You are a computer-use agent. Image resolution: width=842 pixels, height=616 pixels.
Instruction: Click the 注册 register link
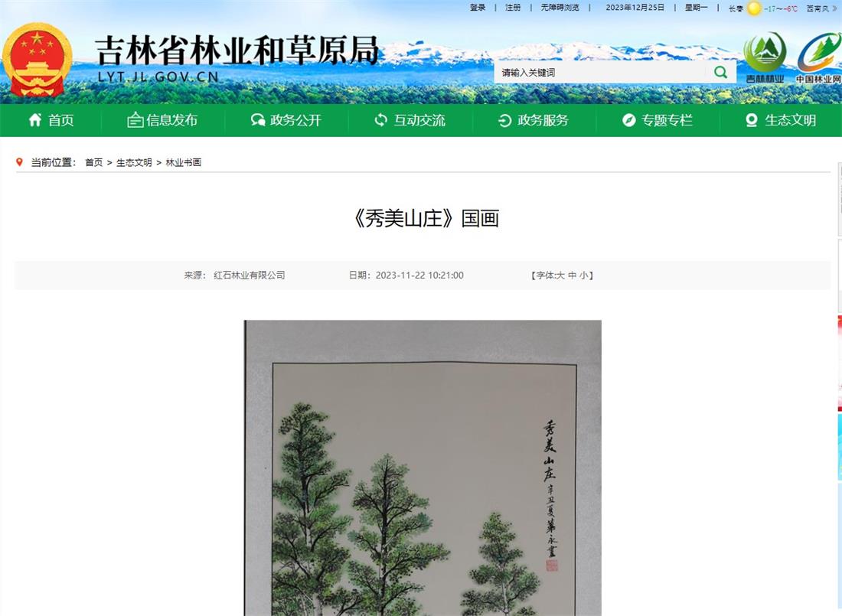(x=513, y=8)
